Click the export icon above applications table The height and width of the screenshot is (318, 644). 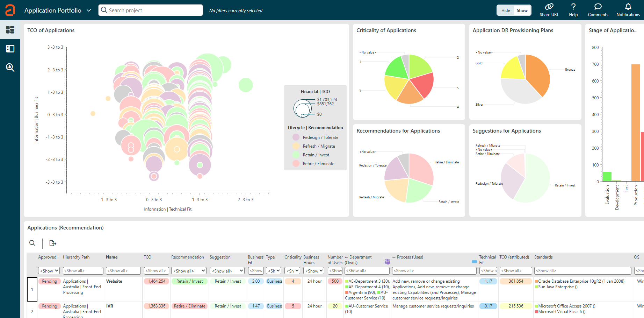pyautogui.click(x=53, y=243)
